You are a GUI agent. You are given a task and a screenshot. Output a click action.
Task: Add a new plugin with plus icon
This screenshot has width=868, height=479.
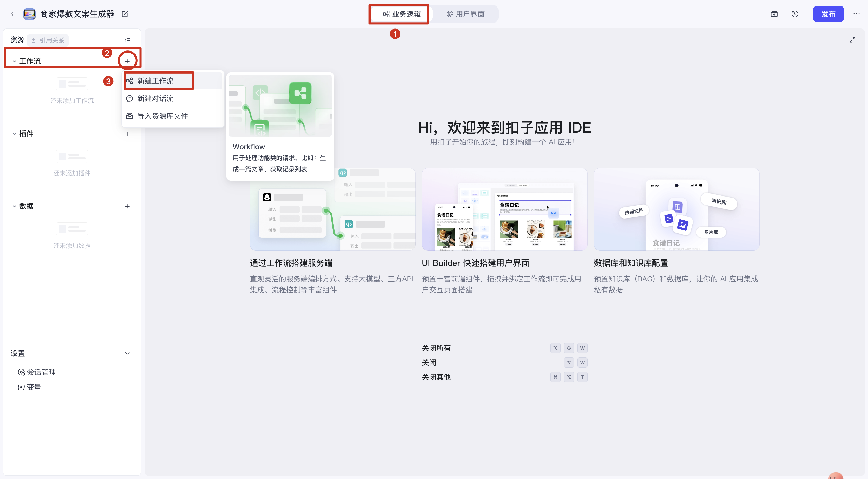point(127,134)
